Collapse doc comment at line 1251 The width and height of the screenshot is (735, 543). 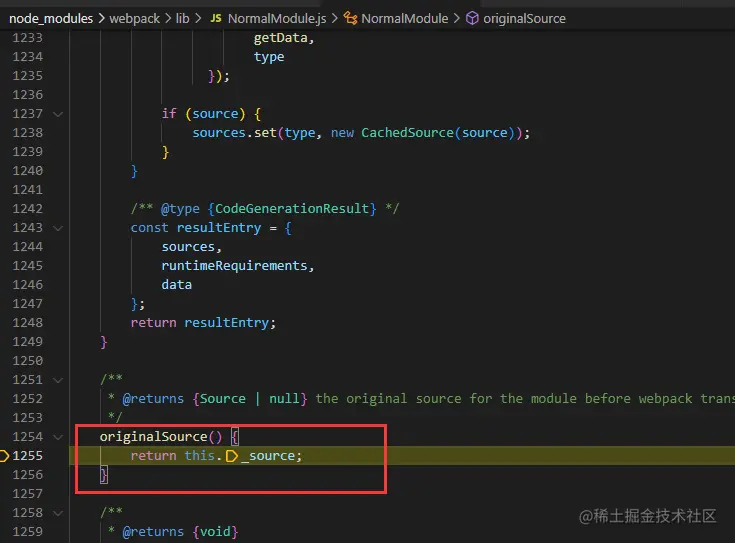[58, 380]
